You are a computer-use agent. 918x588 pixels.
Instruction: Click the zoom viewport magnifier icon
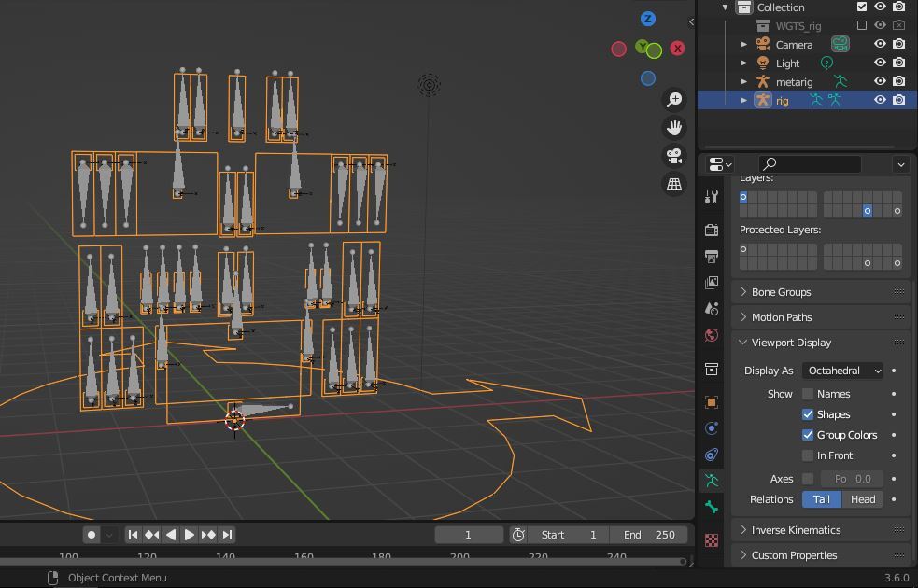675,100
